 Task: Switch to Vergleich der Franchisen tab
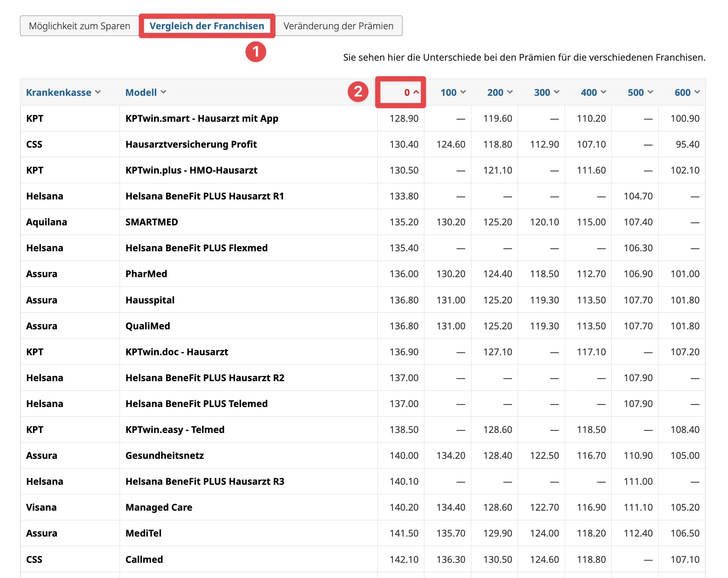[207, 26]
